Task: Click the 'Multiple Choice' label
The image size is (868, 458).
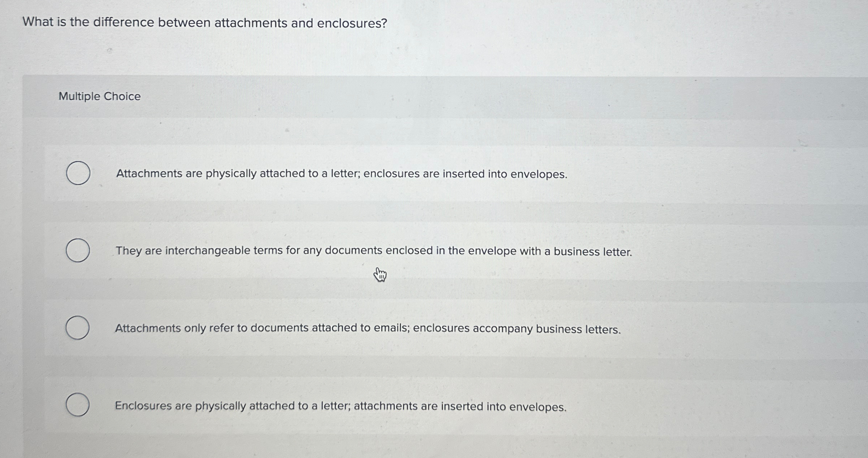Action: pos(99,96)
